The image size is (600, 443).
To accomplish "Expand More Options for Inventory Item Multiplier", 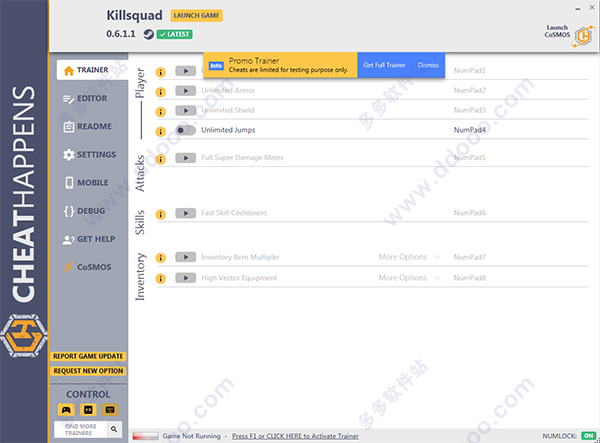I will [x=409, y=257].
